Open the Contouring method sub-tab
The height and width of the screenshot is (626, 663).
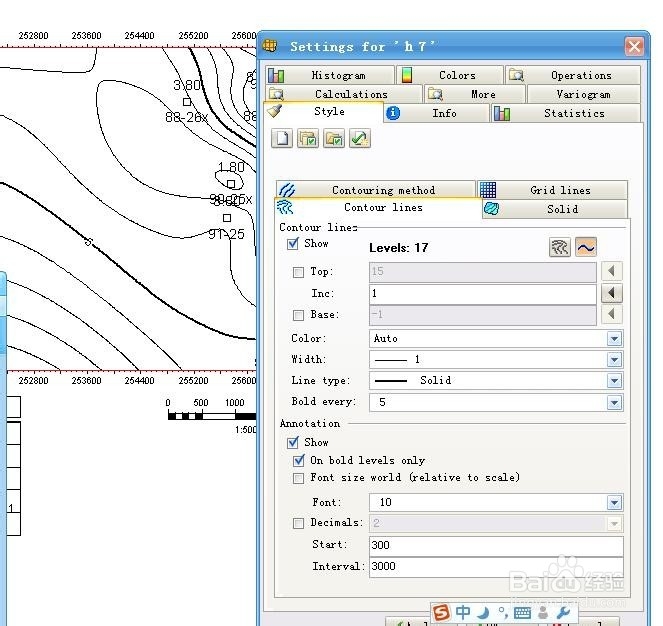[375, 190]
